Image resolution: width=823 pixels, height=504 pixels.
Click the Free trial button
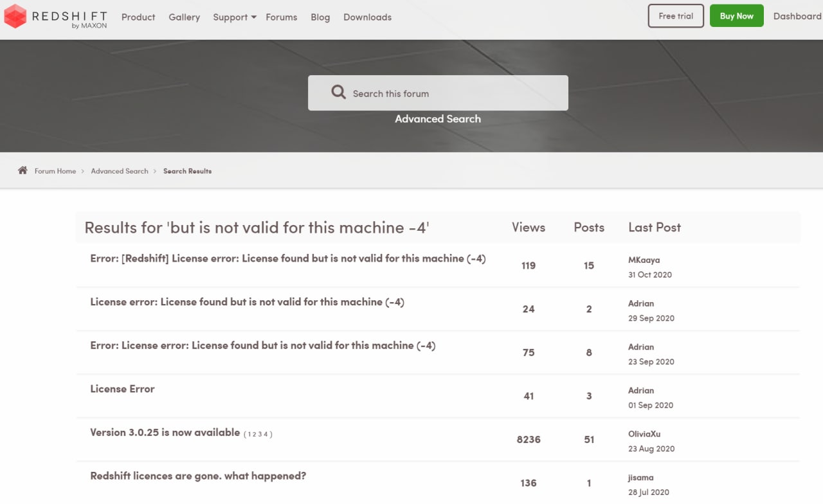point(676,16)
